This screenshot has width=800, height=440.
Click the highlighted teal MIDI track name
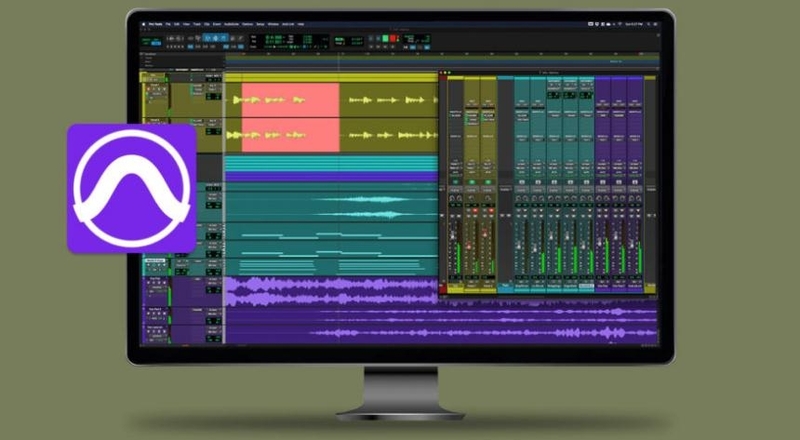point(155,260)
